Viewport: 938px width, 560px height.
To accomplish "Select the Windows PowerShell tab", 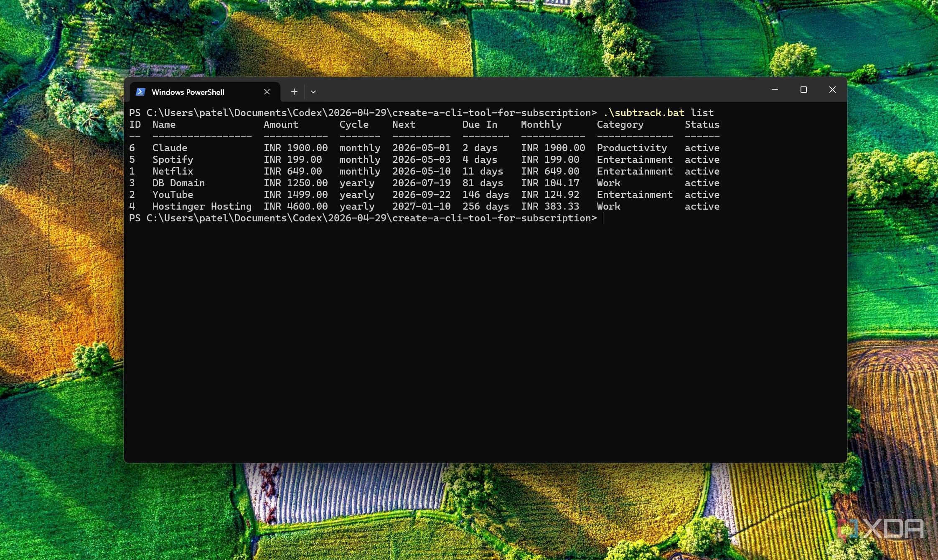I will click(x=205, y=92).
